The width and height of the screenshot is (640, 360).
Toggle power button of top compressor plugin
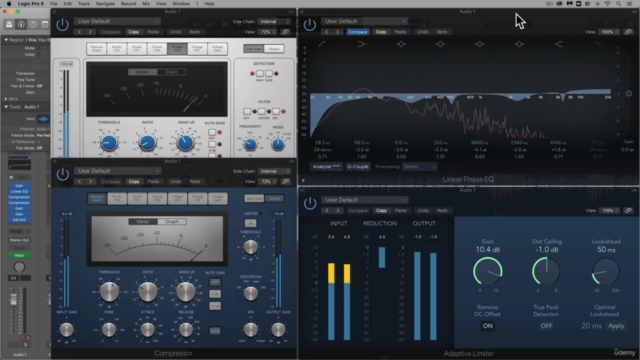point(62,24)
